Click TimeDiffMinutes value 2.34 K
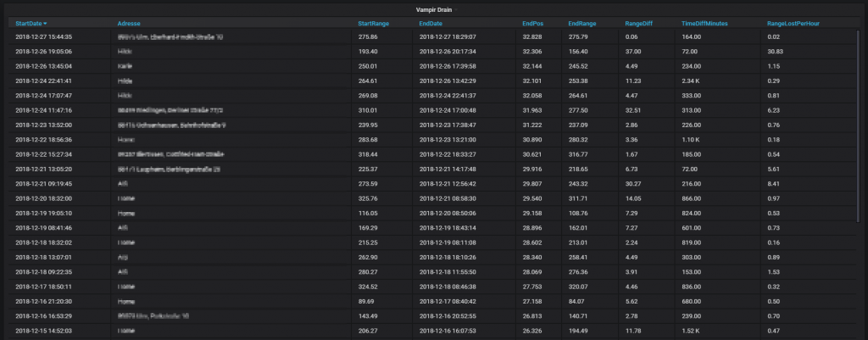The width and height of the screenshot is (868, 340). (x=693, y=81)
